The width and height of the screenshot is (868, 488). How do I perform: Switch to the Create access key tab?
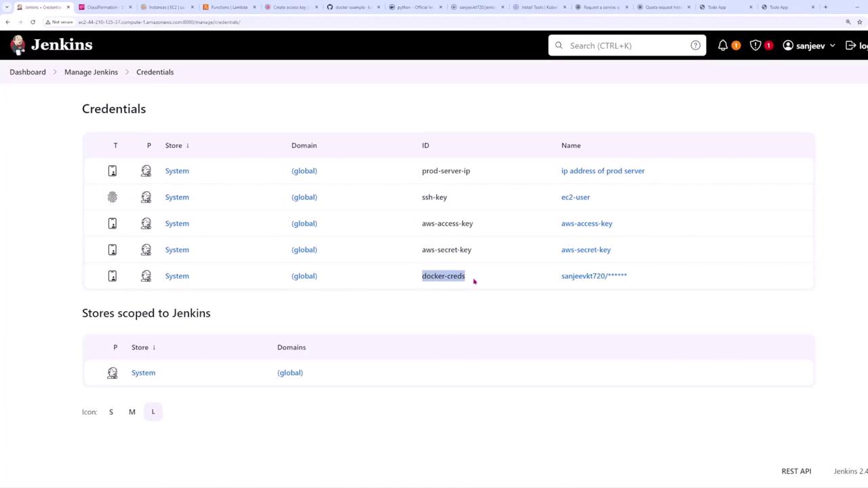[290, 7]
